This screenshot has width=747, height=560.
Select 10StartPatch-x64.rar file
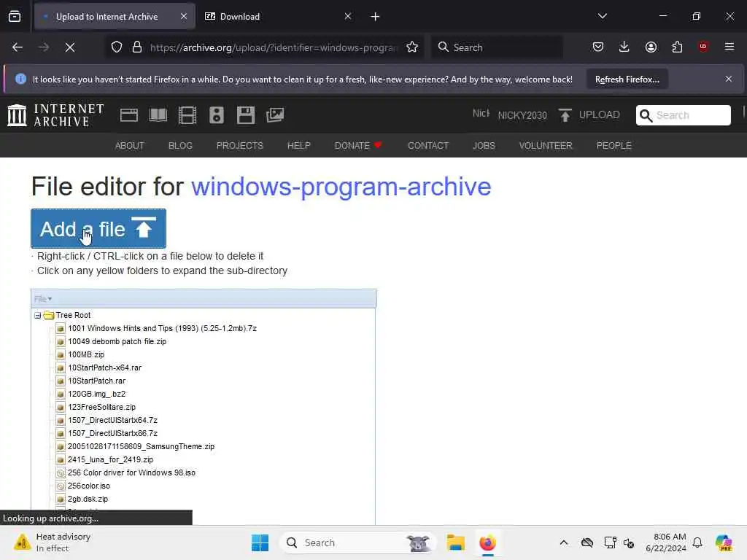coord(105,367)
